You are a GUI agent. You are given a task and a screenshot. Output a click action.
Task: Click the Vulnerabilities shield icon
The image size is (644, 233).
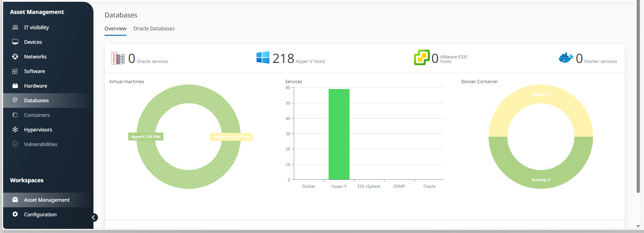pyautogui.click(x=15, y=144)
